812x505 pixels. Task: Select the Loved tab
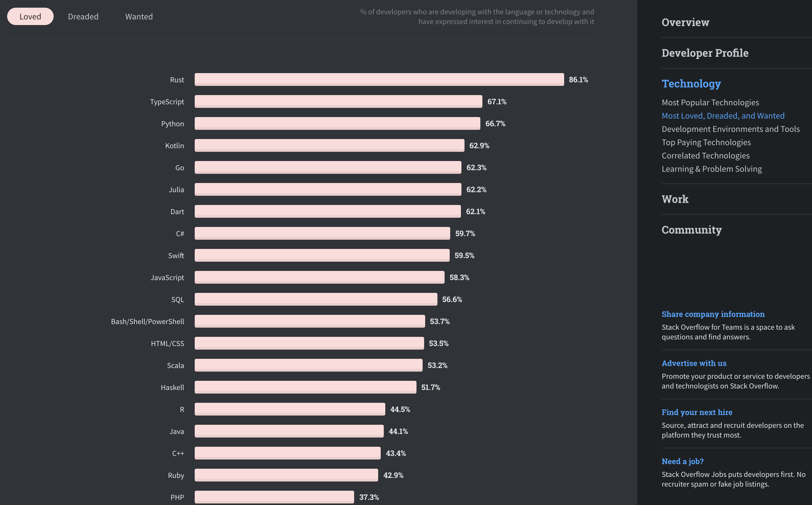point(30,16)
